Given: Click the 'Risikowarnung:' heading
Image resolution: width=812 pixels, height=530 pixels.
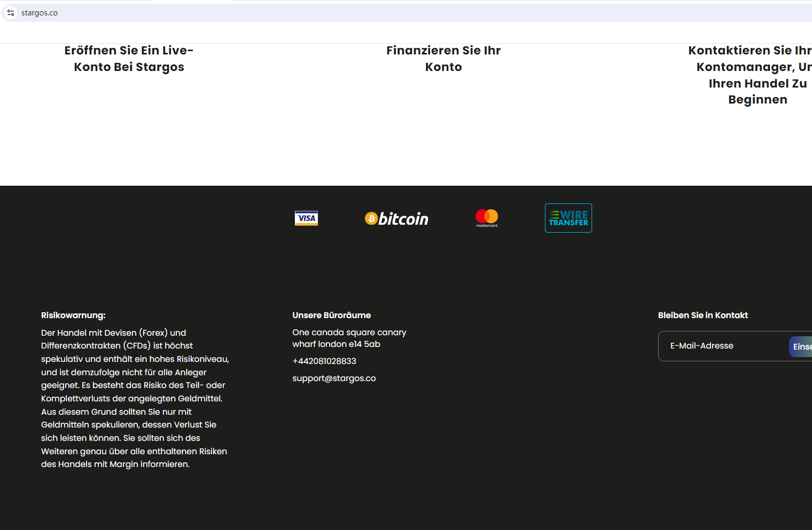Looking at the screenshot, I should click(73, 315).
